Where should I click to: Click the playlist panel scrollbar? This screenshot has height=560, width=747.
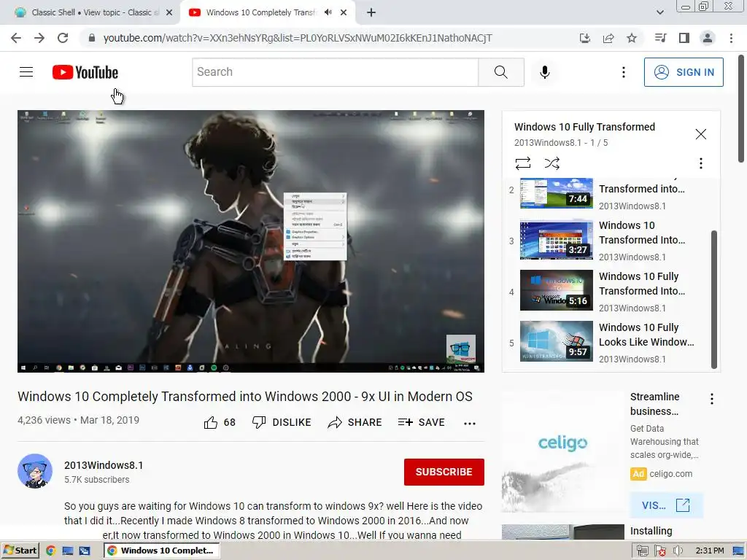coord(713,300)
